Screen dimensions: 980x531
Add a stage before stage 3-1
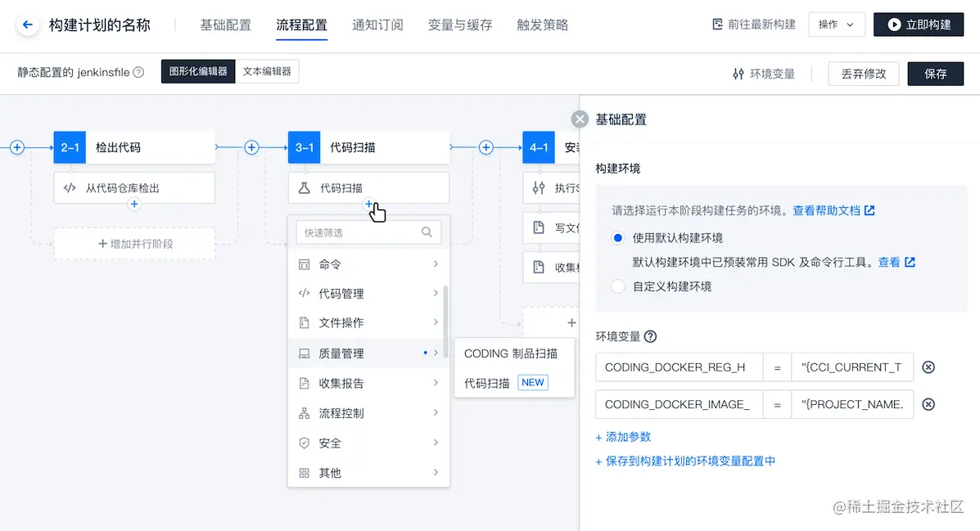pos(251,147)
